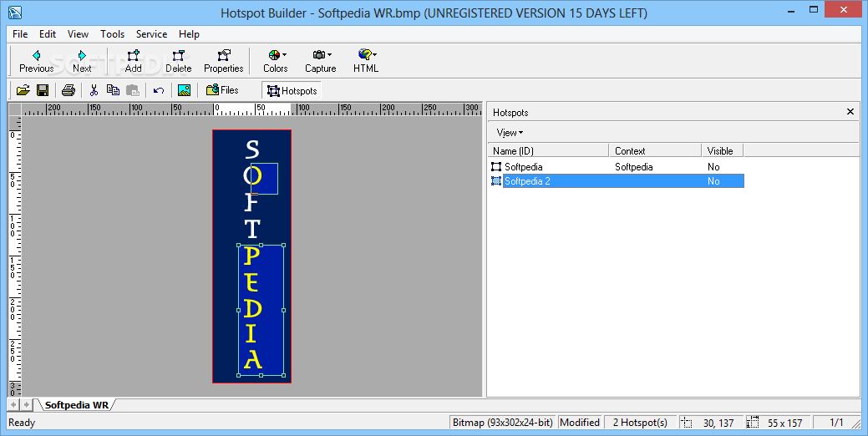
Task: Click the 1/1 page indicator
Action: pyautogui.click(x=836, y=422)
